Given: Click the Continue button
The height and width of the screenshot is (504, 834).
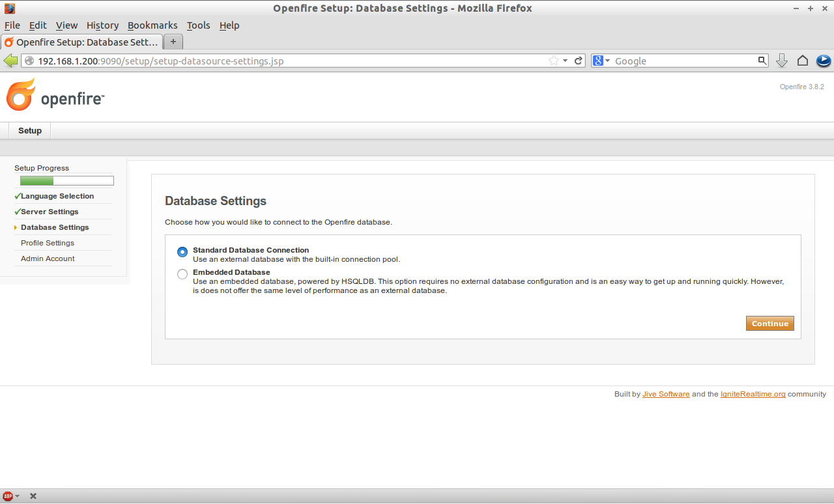Looking at the screenshot, I should 770,324.
